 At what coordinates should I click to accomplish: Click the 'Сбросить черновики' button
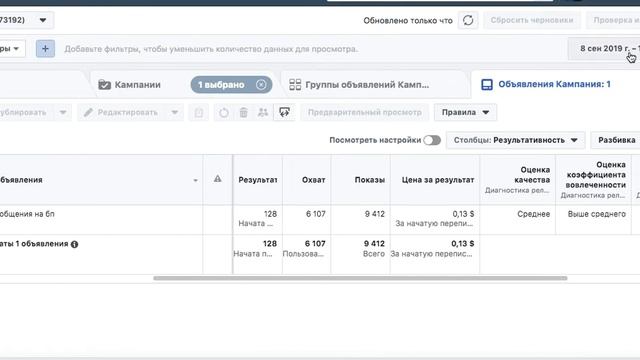click(532, 20)
